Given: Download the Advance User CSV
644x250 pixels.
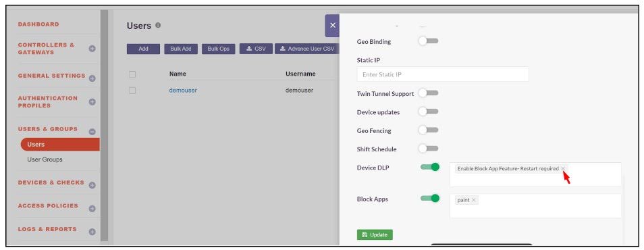Looking at the screenshot, I should click(308, 49).
